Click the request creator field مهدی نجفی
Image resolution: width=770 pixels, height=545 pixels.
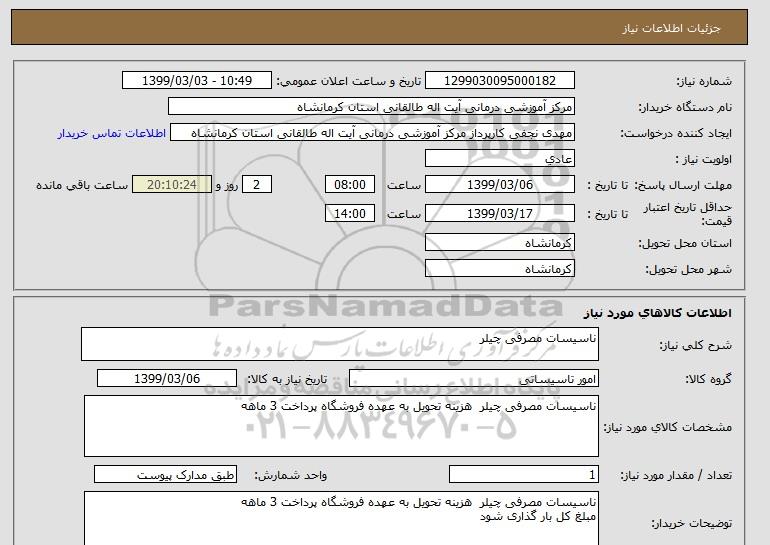[x=372, y=133]
